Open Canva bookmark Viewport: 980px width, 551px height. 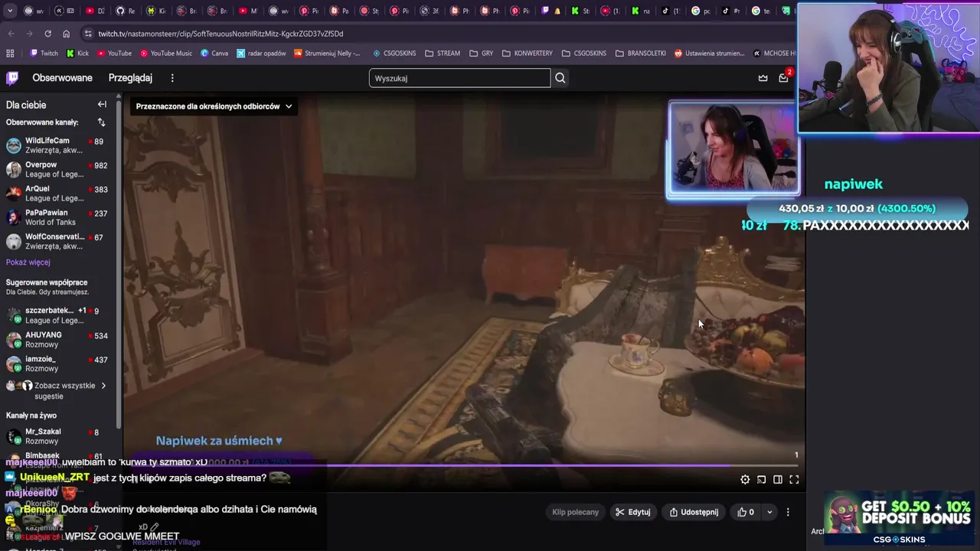click(x=214, y=54)
